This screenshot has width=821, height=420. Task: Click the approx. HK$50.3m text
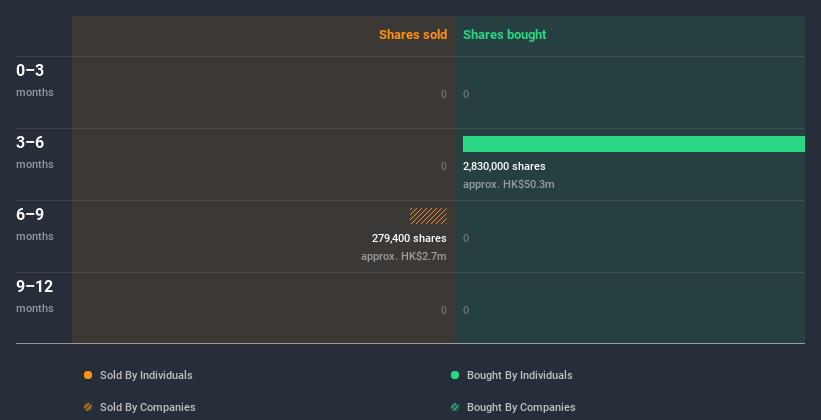tap(508, 184)
